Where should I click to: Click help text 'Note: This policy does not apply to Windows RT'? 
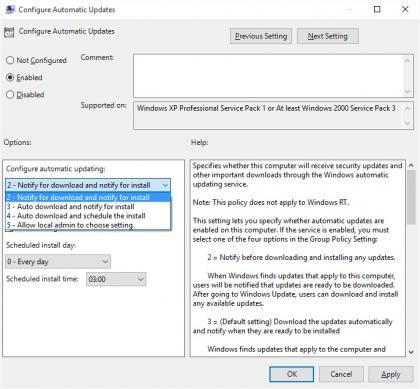(x=270, y=202)
